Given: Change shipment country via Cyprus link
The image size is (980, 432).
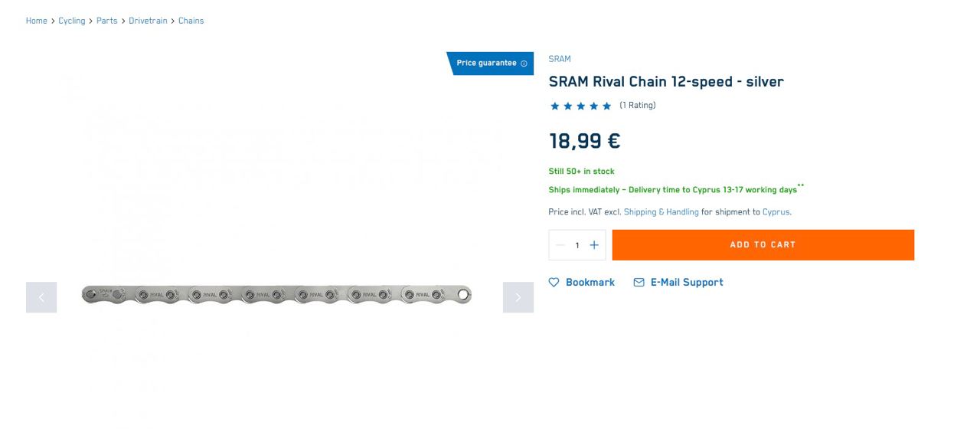Looking at the screenshot, I should pos(776,212).
